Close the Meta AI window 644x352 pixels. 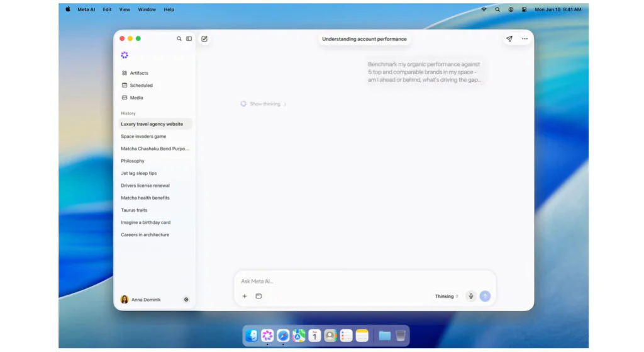pyautogui.click(x=122, y=38)
